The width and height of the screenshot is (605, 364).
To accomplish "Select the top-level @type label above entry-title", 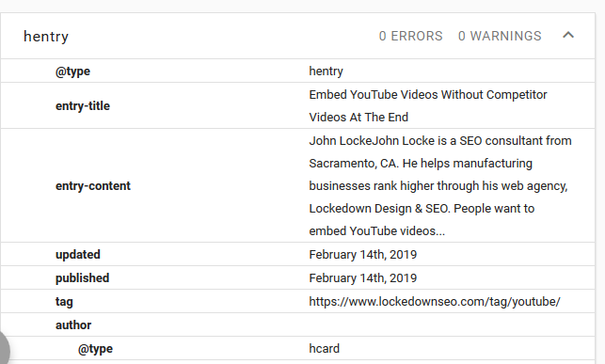I will (72, 71).
